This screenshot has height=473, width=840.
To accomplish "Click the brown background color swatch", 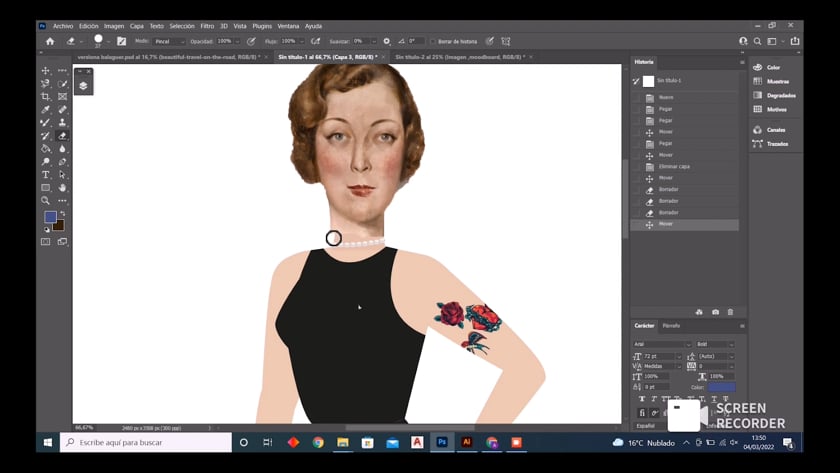I will pos(60,226).
